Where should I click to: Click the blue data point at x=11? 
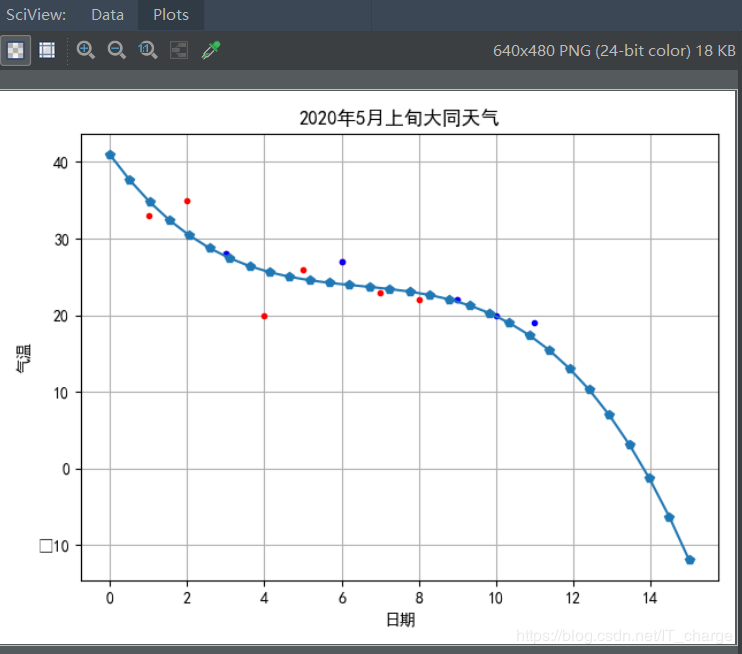click(535, 323)
